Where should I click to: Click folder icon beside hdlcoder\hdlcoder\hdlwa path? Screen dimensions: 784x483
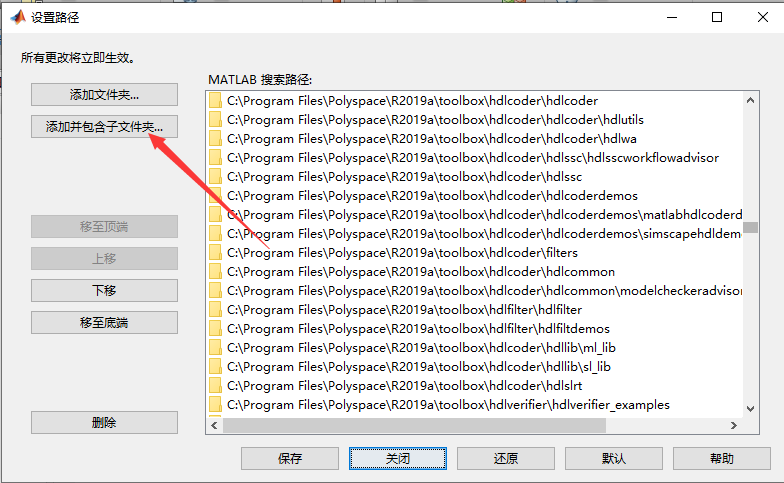click(x=216, y=138)
